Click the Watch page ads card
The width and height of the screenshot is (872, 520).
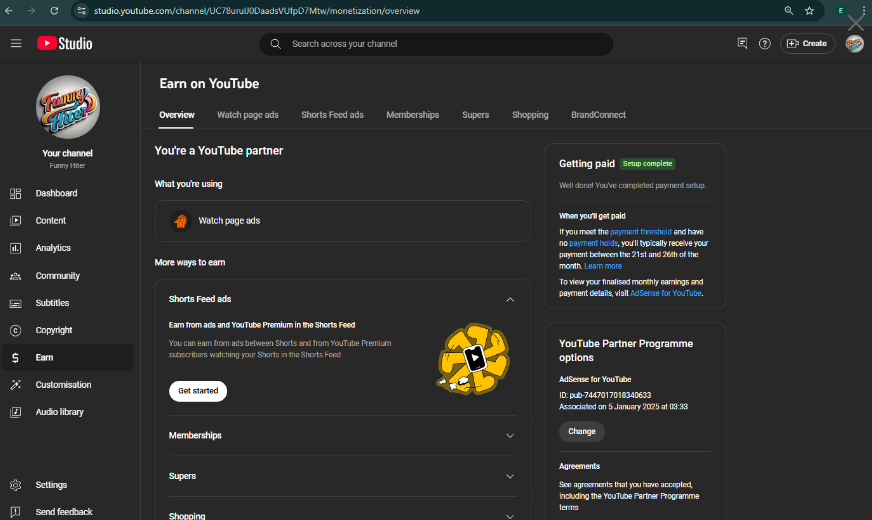pos(343,221)
